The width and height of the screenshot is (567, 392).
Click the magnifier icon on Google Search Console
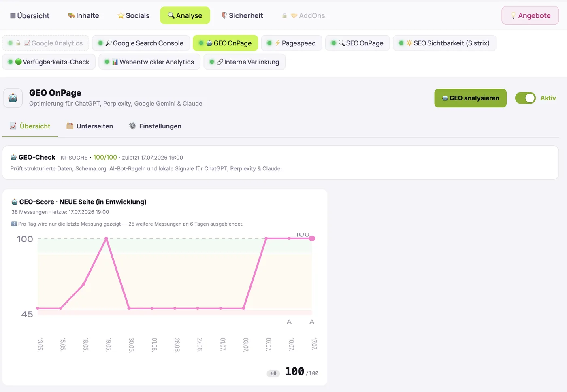pos(109,43)
